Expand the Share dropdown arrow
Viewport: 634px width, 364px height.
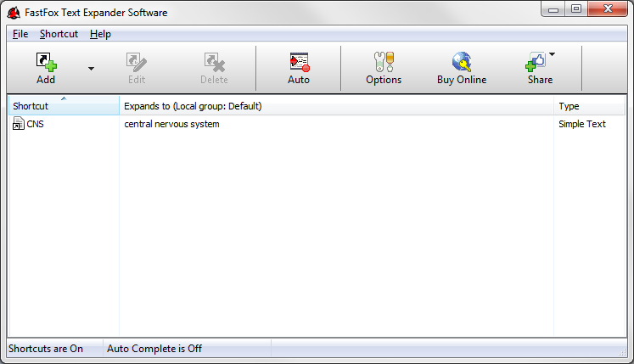(553, 55)
